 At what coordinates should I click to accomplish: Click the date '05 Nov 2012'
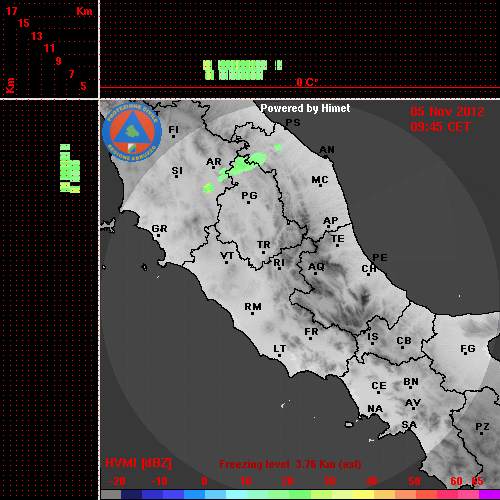click(x=447, y=112)
